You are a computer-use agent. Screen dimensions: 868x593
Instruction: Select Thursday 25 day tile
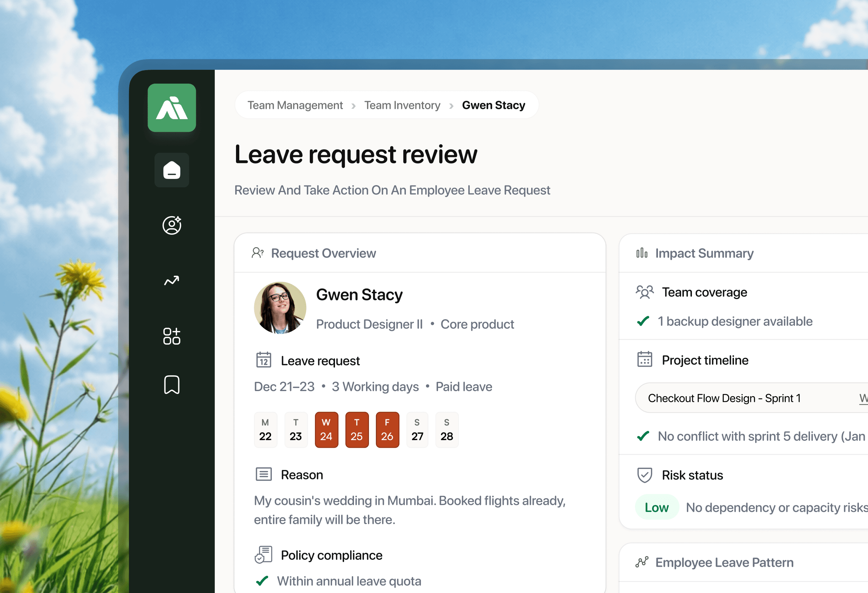point(357,429)
